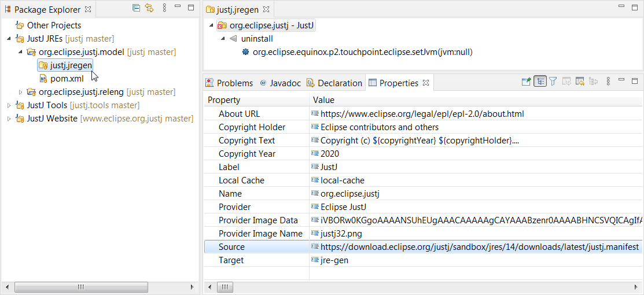Pin the Properties view to selection
This screenshot has height=295, width=644.
pyautogui.click(x=526, y=82)
